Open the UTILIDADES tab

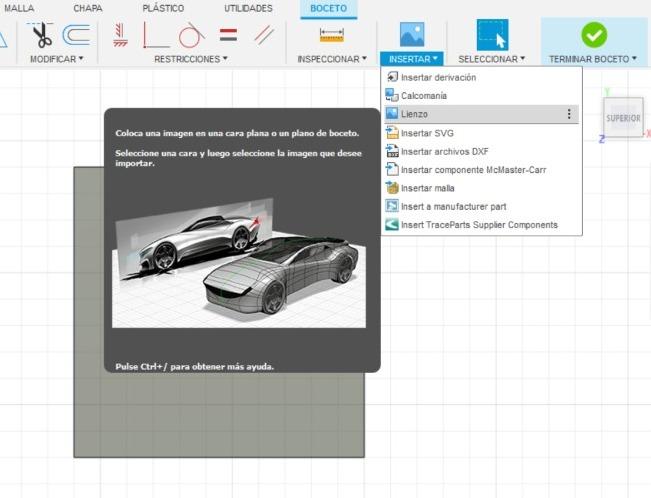pos(246,8)
